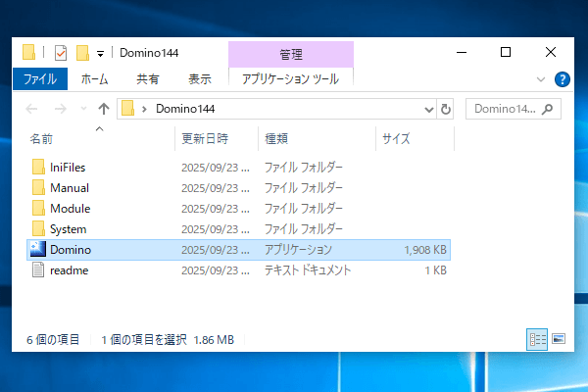Select the IniFiles folder

click(69, 168)
